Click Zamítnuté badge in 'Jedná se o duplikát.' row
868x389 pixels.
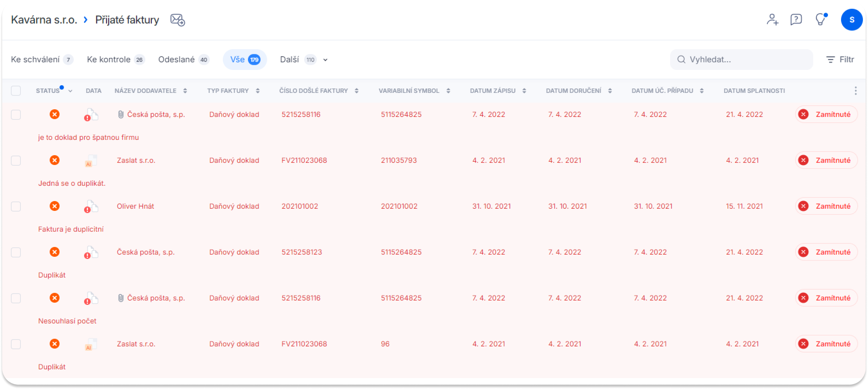point(826,160)
